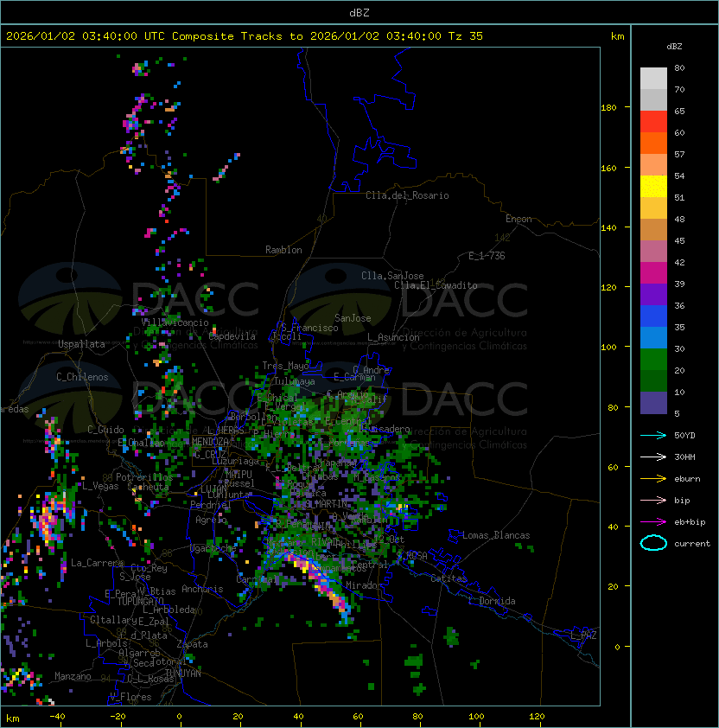This screenshot has height=728, width=719.
Task: Select the slate 5–10 dBZ swatch
Action: pyautogui.click(x=653, y=403)
